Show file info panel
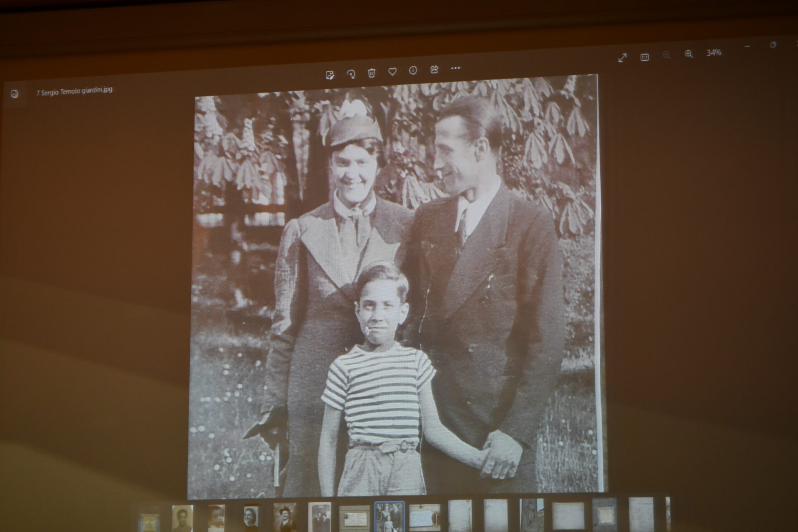This screenshot has height=532, width=798. tap(413, 70)
